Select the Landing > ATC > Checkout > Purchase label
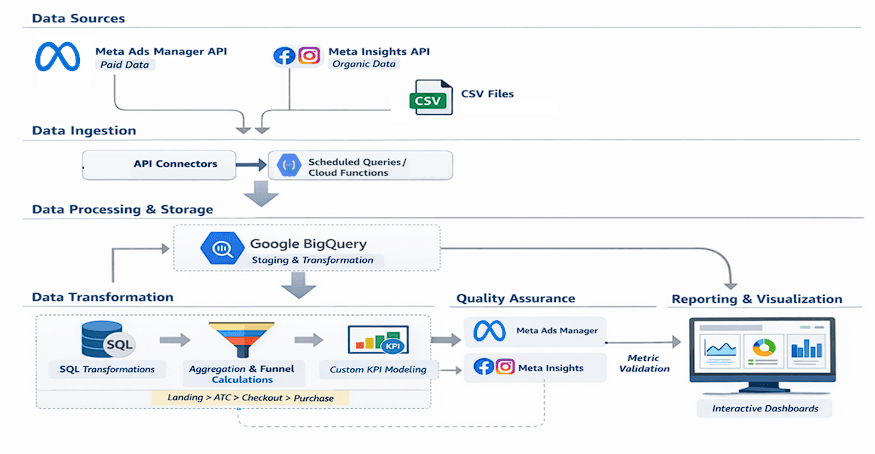The height and width of the screenshot is (454, 875). (x=250, y=397)
